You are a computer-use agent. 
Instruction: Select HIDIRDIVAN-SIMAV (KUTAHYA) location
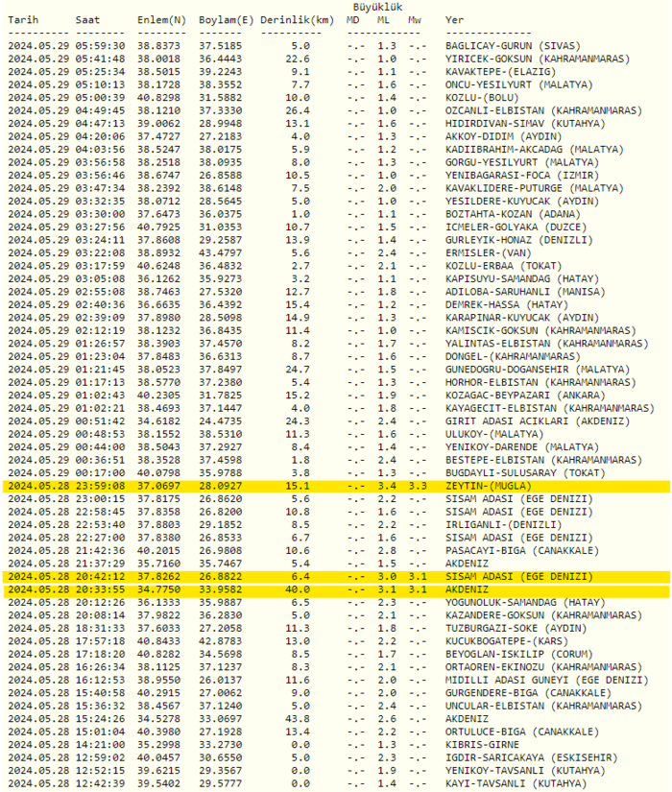coord(525,124)
